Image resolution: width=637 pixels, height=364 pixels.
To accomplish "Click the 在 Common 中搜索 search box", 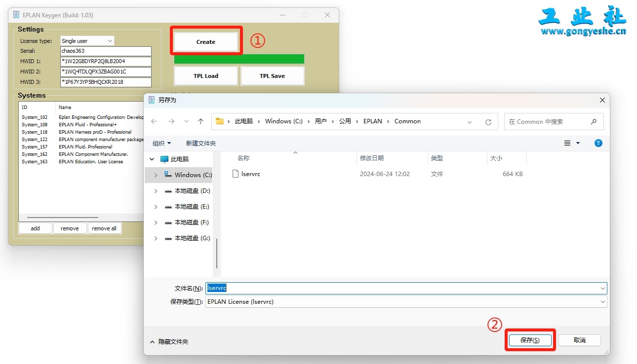I will pos(554,122).
